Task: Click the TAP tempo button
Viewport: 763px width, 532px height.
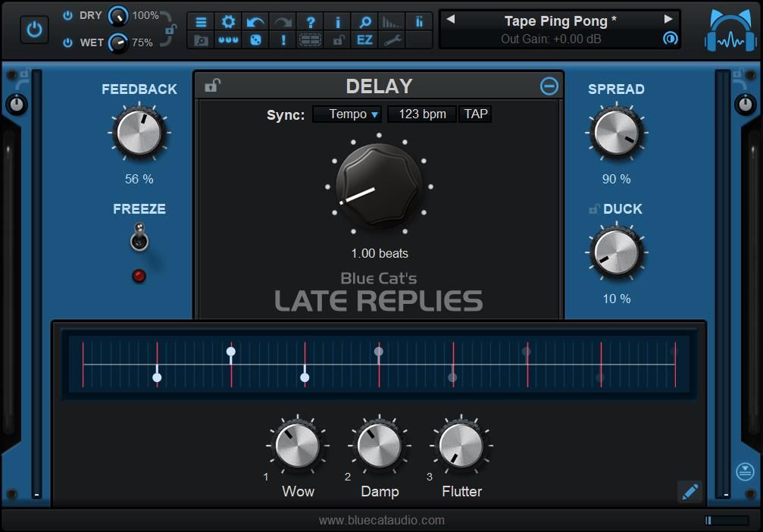Action: [476, 114]
